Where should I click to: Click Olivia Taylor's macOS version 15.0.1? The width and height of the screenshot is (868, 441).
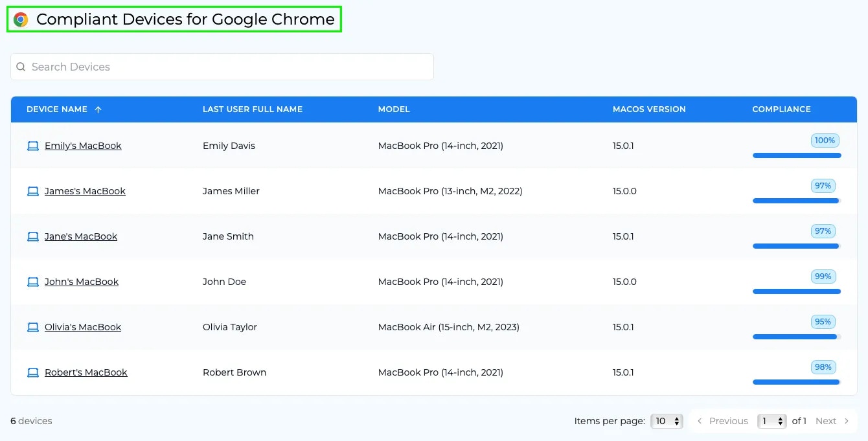click(x=623, y=327)
